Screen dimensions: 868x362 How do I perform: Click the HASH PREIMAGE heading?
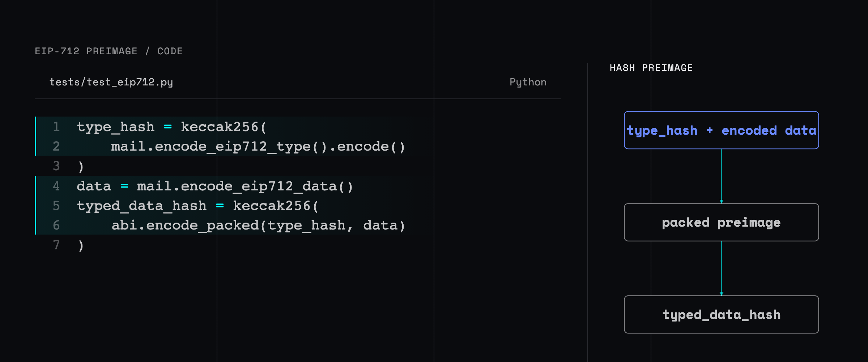tap(651, 68)
